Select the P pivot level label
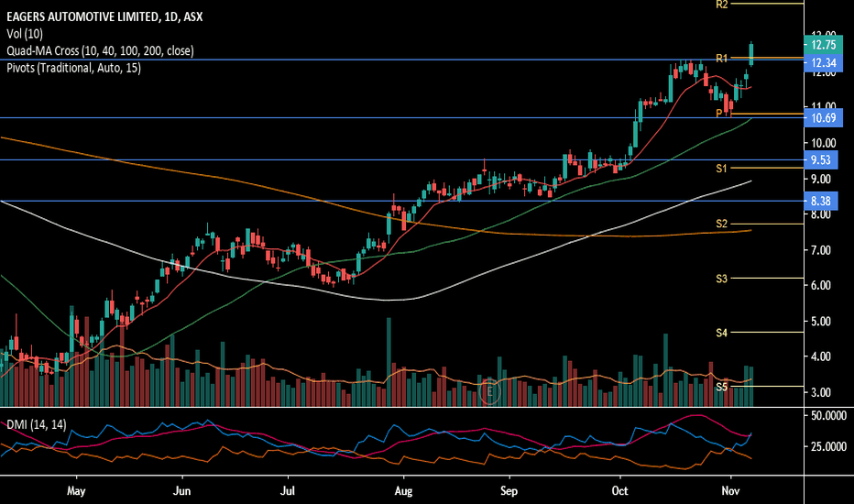The width and height of the screenshot is (854, 504). coord(719,114)
